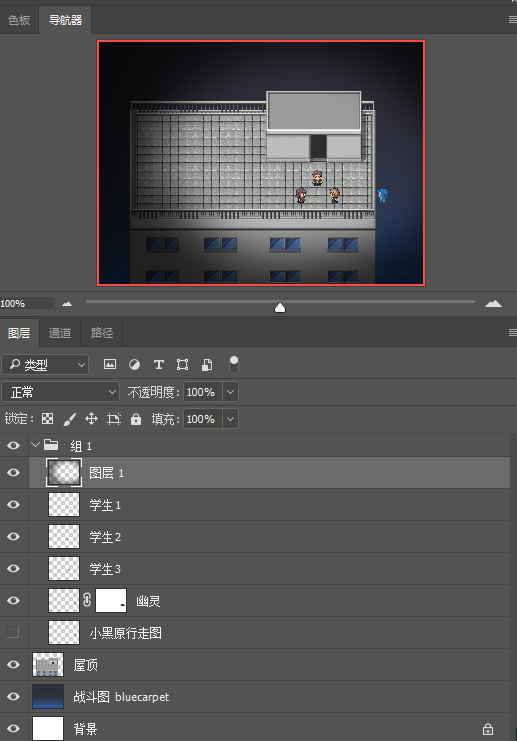Switch to the 路径 tab

pos(102,333)
